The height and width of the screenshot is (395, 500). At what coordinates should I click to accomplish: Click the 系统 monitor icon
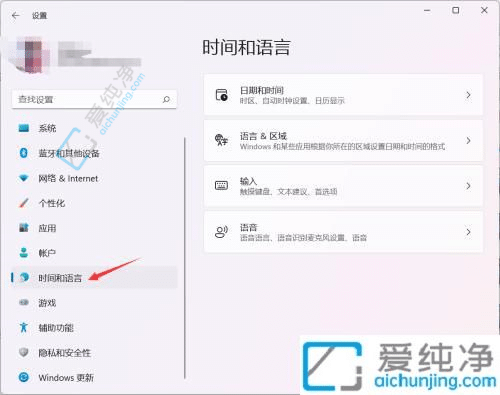pyautogui.click(x=24, y=128)
